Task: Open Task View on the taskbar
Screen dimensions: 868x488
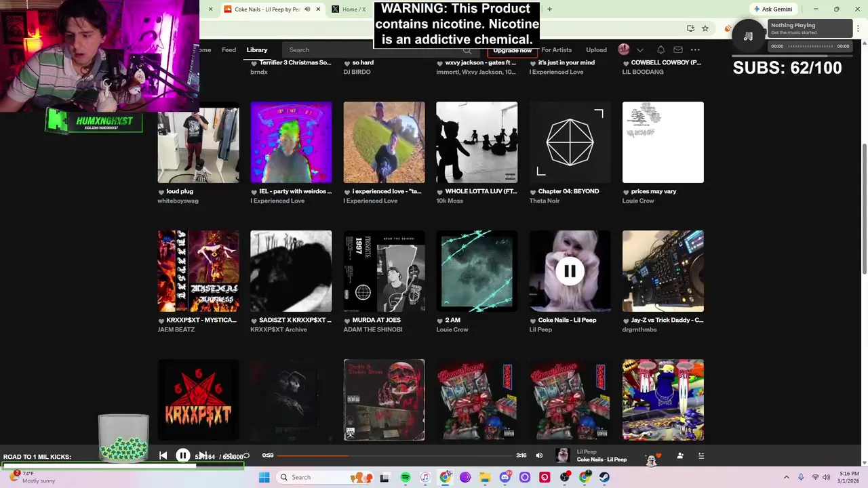Action: click(x=385, y=477)
